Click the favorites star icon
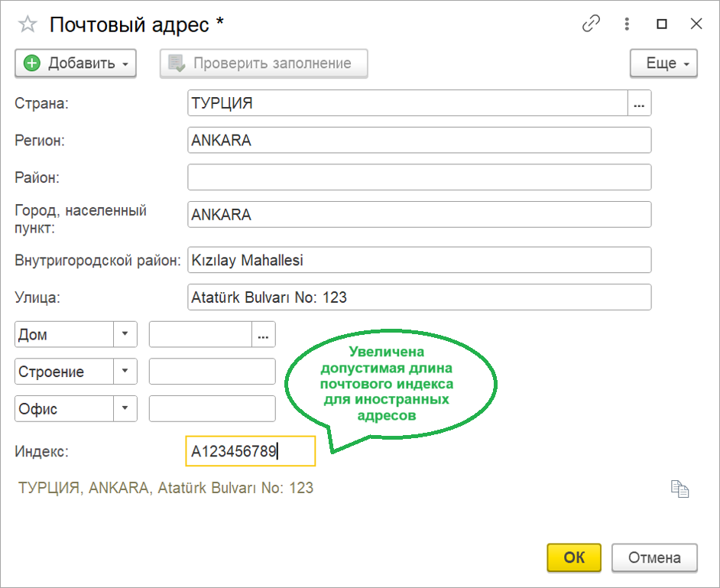The height and width of the screenshot is (588, 720). pyautogui.click(x=28, y=24)
